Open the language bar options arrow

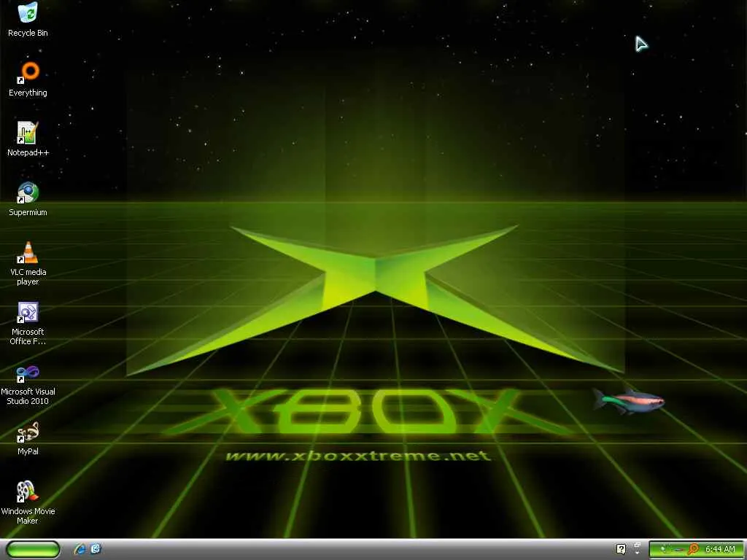coord(638,553)
